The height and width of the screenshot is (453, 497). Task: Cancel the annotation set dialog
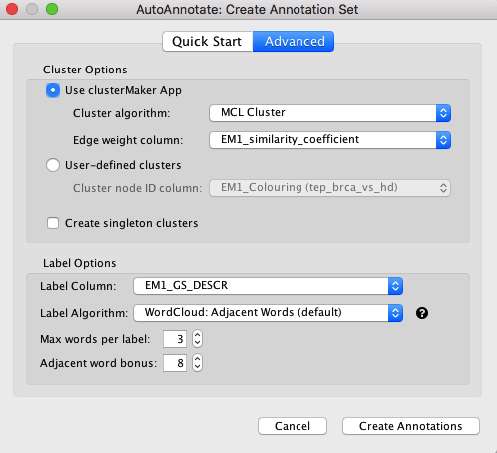coord(292,426)
